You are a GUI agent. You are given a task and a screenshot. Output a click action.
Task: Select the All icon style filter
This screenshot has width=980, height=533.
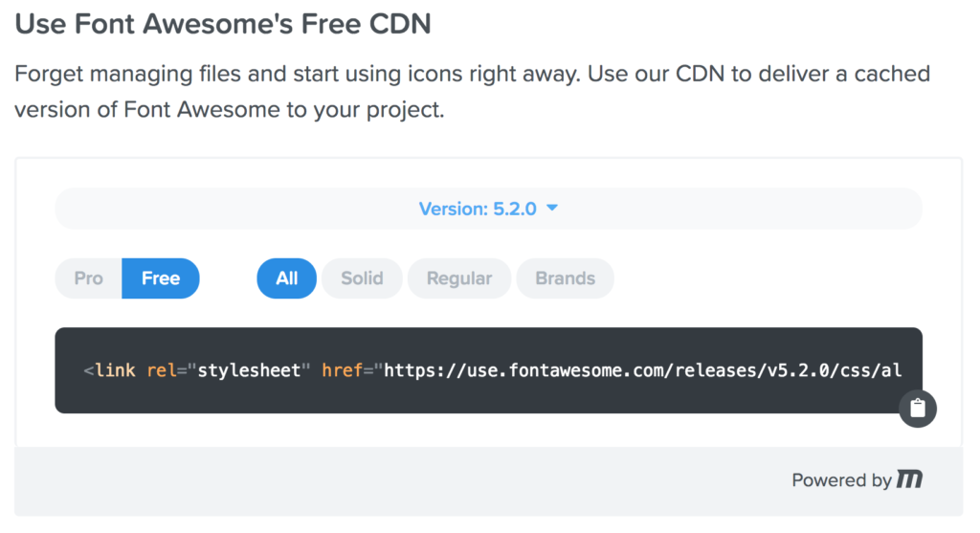click(x=287, y=278)
